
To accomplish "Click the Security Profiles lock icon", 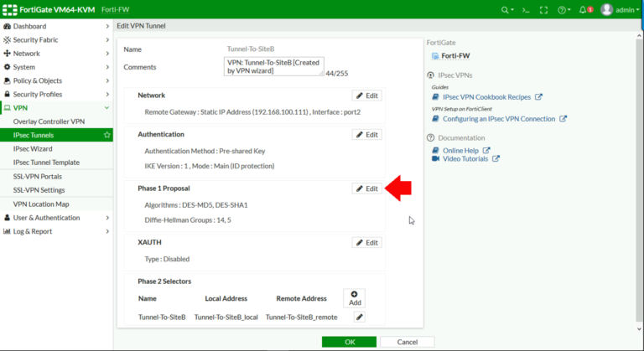I will point(7,94).
